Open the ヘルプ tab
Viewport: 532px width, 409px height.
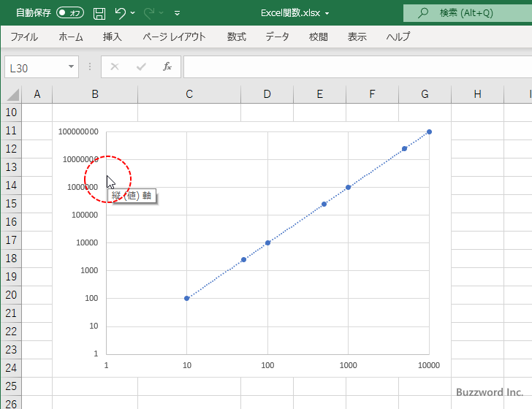click(x=398, y=37)
